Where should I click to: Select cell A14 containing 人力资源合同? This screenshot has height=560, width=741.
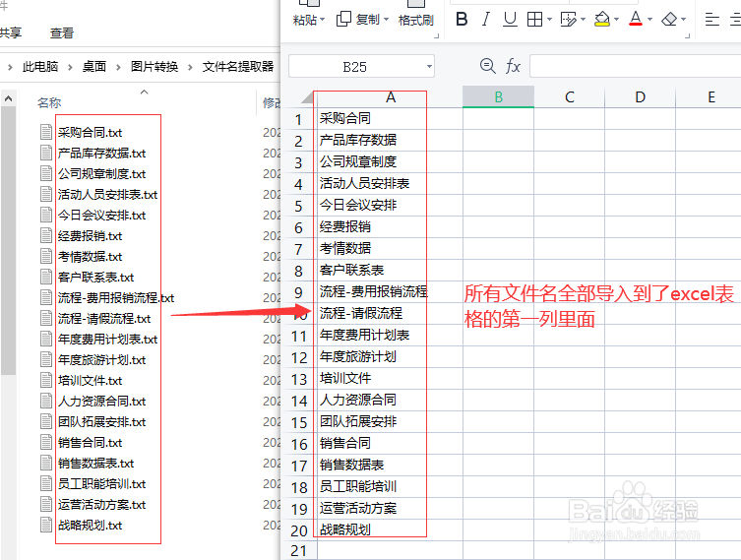point(390,401)
